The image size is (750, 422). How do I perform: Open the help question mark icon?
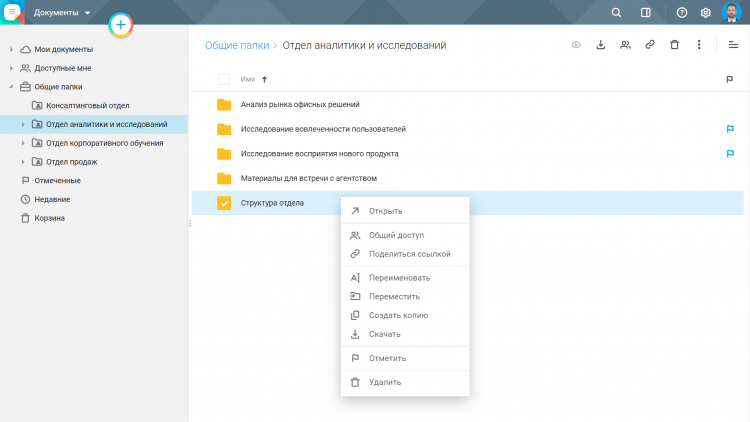[682, 13]
